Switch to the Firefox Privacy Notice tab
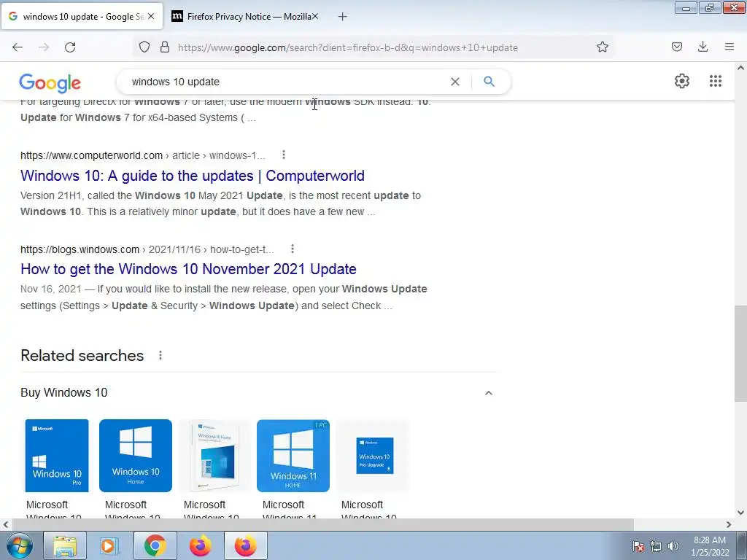The image size is (747, 560). [245, 16]
